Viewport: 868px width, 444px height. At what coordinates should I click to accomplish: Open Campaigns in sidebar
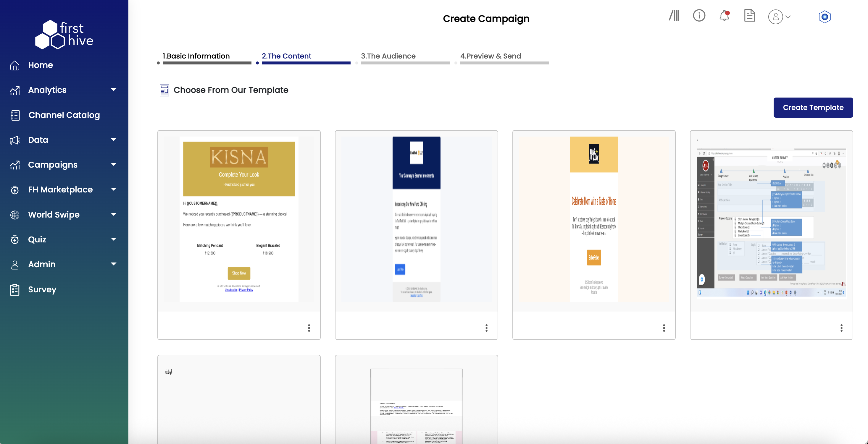pyautogui.click(x=53, y=165)
